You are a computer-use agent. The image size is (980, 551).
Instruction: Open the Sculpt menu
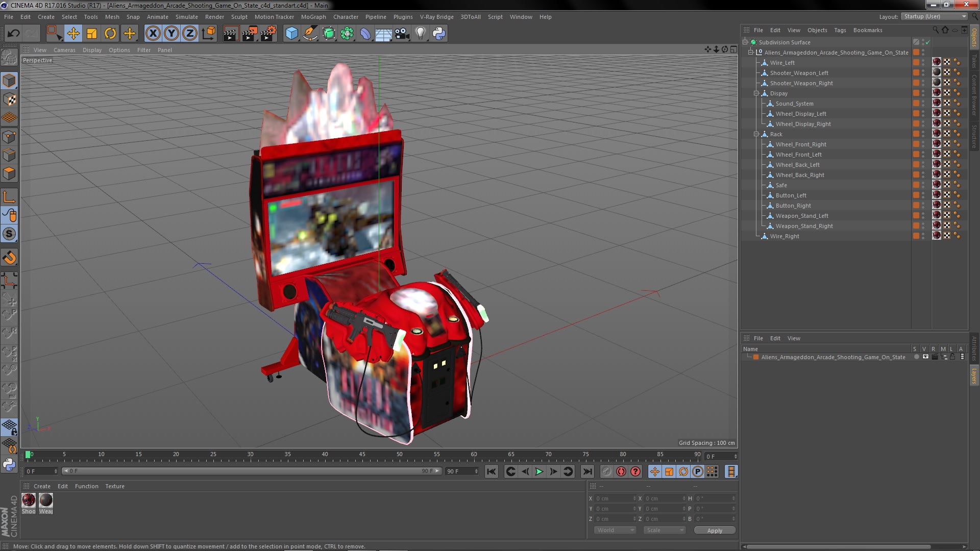point(239,17)
